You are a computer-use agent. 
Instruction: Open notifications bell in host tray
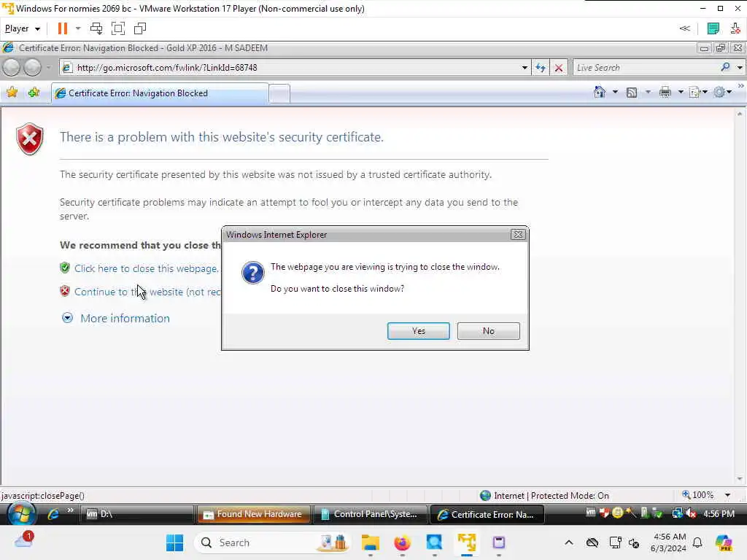point(697,542)
